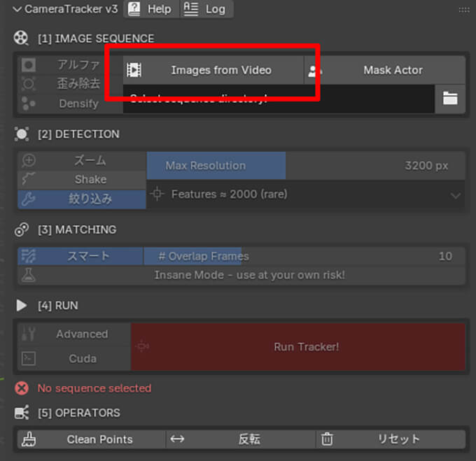Click the wrench icon beside 絞り込み
This screenshot has height=461, width=476.
tap(29, 199)
